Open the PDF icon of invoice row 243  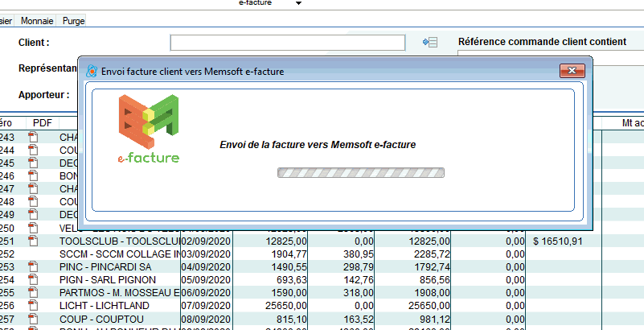coord(33,137)
